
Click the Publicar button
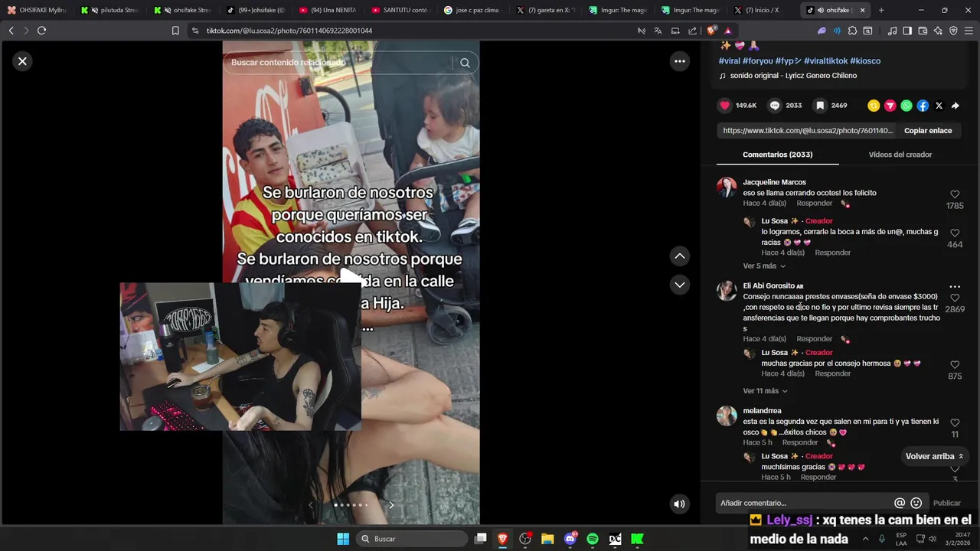pyautogui.click(x=946, y=503)
